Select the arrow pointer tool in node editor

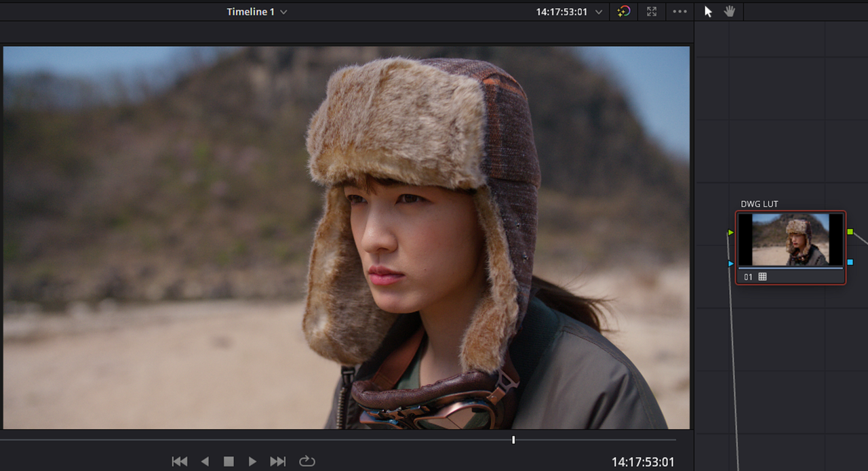tap(708, 12)
